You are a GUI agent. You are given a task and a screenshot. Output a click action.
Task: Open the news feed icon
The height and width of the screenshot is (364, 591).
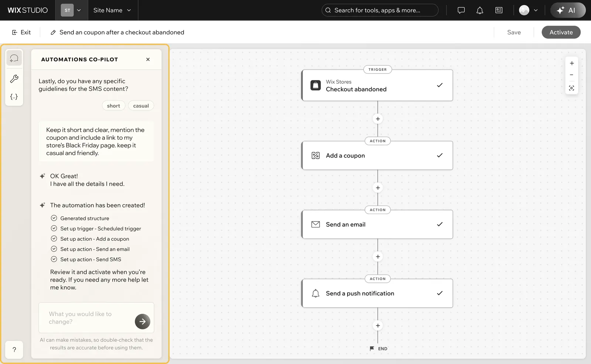tap(499, 10)
